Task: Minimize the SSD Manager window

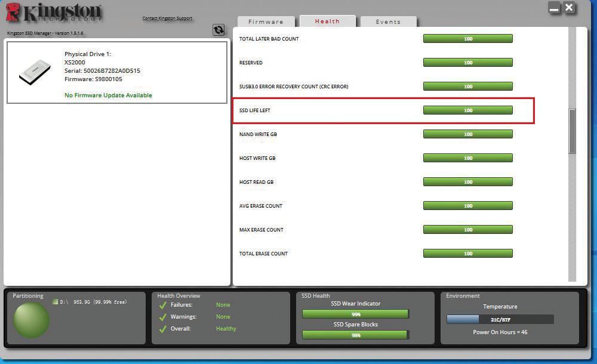Action: [555, 8]
